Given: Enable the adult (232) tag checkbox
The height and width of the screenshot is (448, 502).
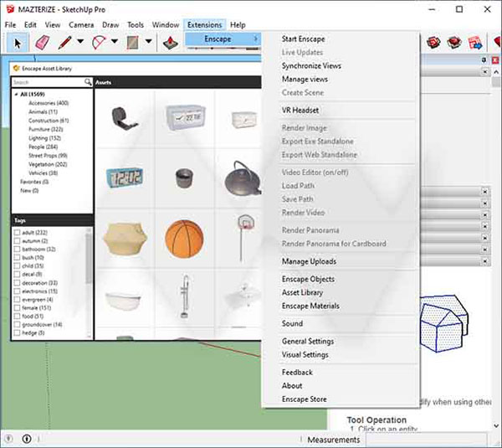Looking at the screenshot, I should pyautogui.click(x=17, y=232).
